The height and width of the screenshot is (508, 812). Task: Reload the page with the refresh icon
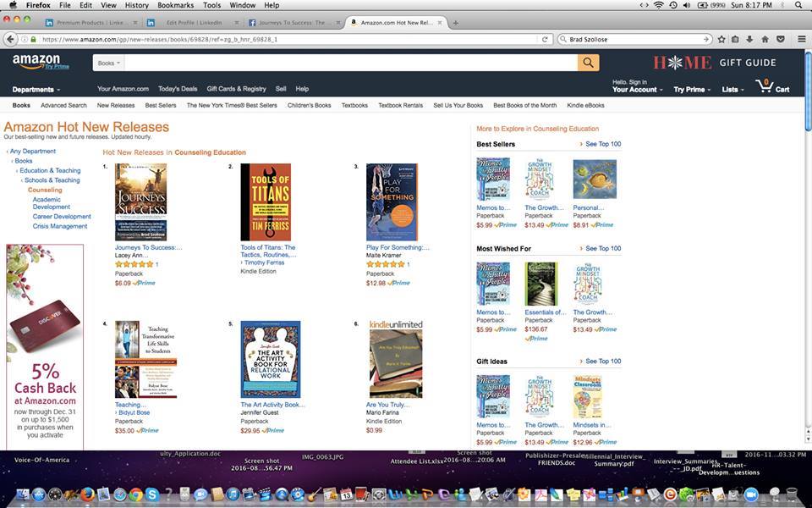tap(545, 39)
